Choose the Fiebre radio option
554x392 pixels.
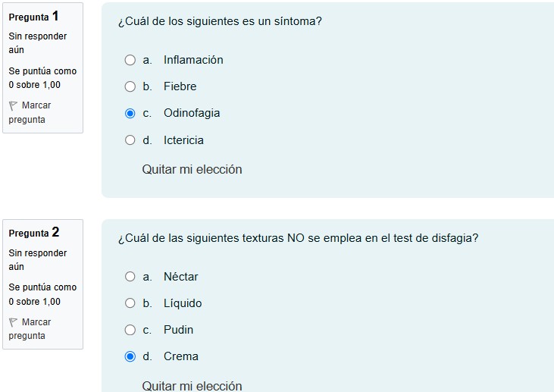[130, 86]
